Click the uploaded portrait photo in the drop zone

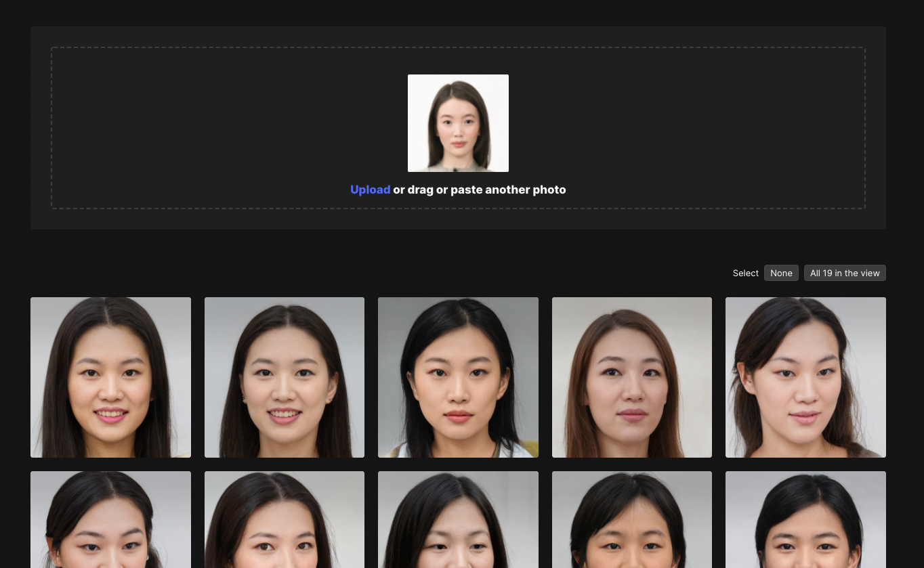[458, 123]
